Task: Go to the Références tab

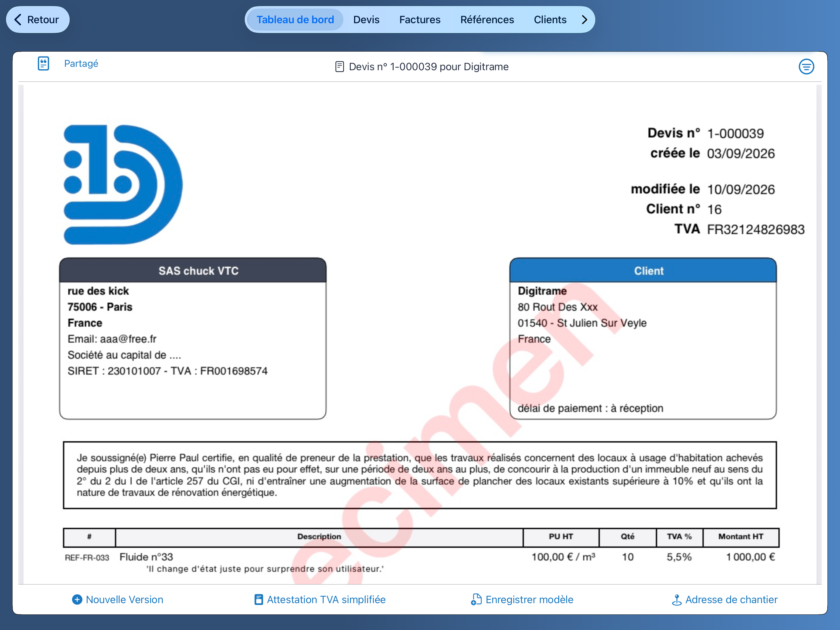Action: click(487, 20)
